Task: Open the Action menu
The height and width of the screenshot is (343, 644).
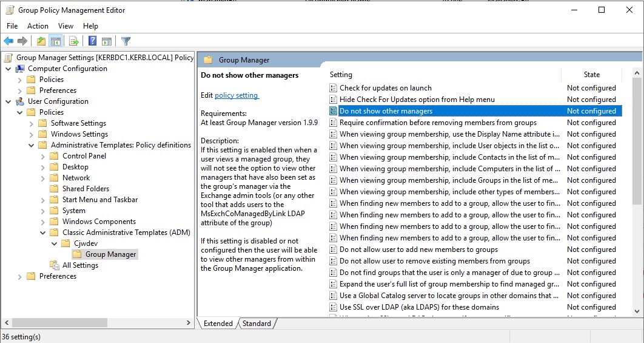Action: coord(38,26)
